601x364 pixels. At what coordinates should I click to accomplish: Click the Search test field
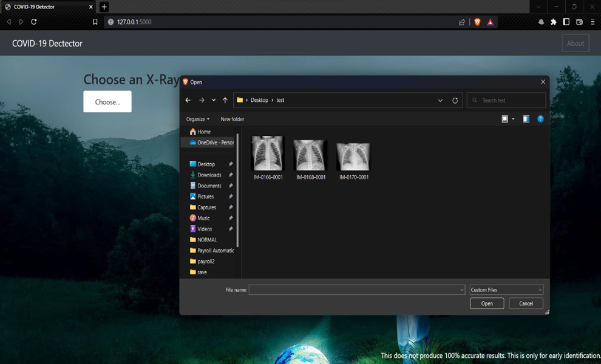pos(506,100)
